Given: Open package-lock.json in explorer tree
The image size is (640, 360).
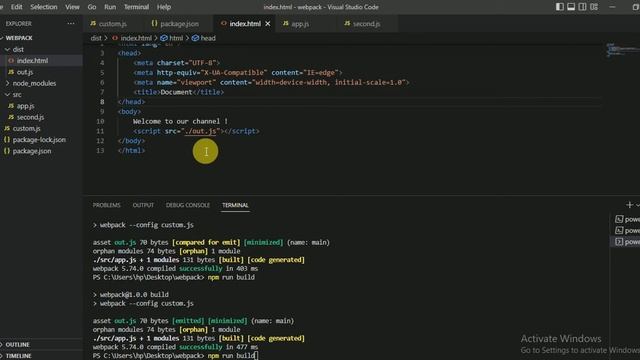Looking at the screenshot, I should 39,140.
